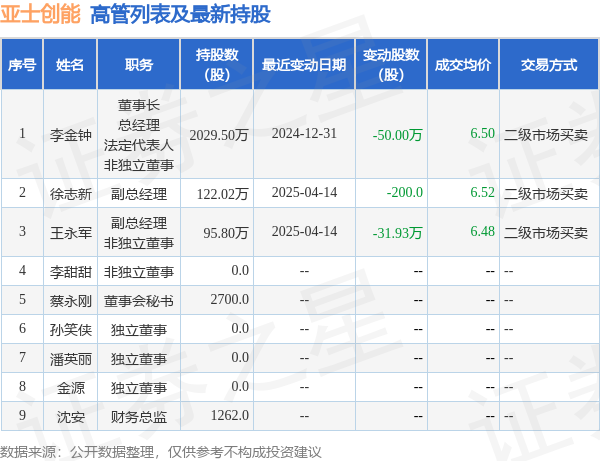Select the 姓名 column header
600x461 pixels.
tap(70, 65)
